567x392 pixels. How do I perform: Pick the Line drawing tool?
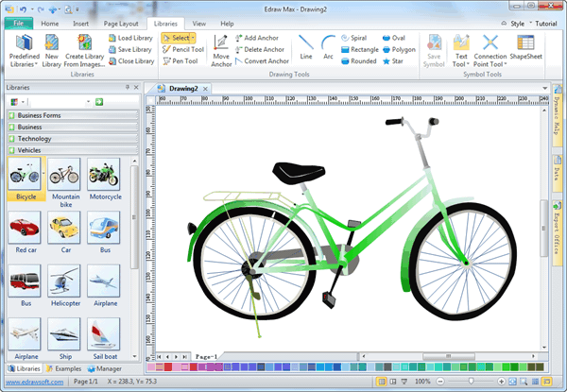click(x=305, y=46)
